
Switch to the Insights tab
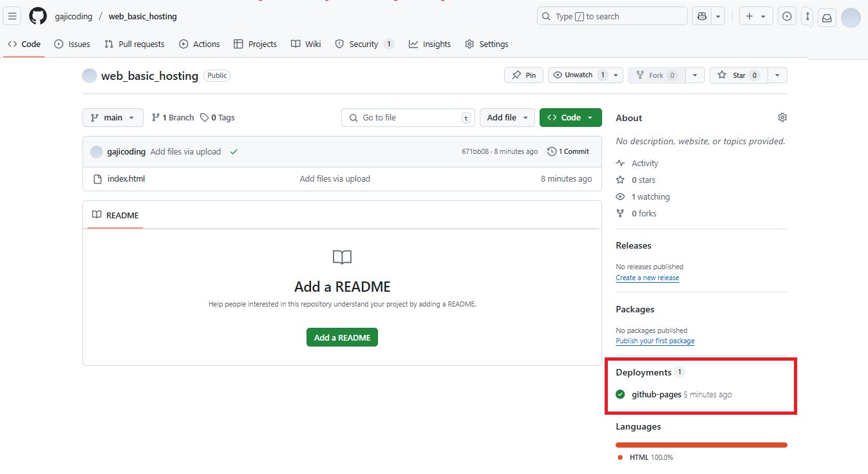(x=429, y=44)
